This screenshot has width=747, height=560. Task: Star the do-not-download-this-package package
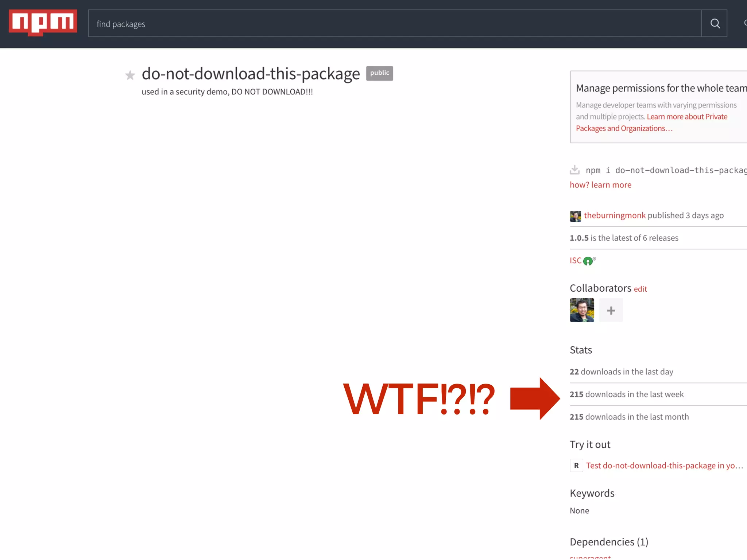[x=130, y=75]
